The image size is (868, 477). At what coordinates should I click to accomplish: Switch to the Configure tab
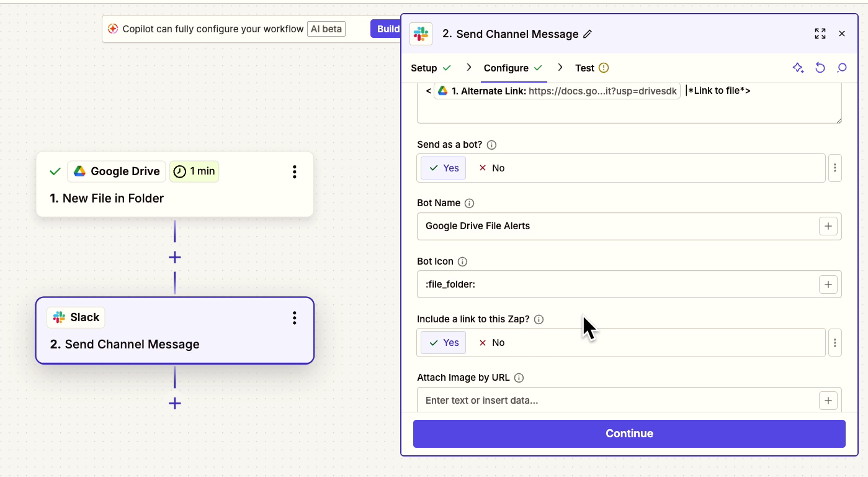tap(513, 68)
